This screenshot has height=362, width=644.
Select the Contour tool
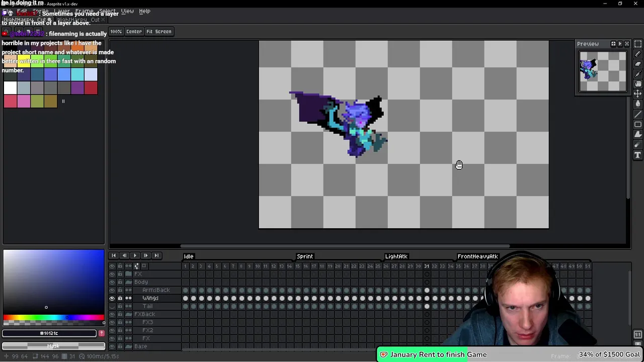(638, 134)
